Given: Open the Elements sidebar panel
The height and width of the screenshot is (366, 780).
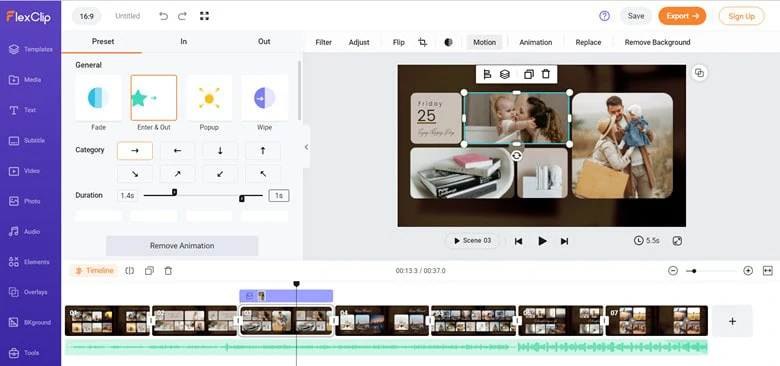Looking at the screenshot, I should click(30, 262).
